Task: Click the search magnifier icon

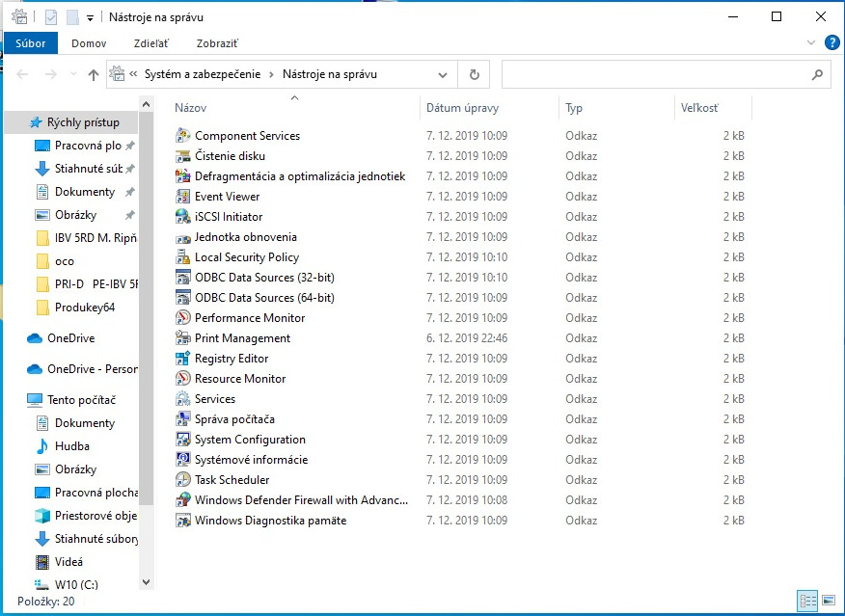Action: click(x=817, y=74)
